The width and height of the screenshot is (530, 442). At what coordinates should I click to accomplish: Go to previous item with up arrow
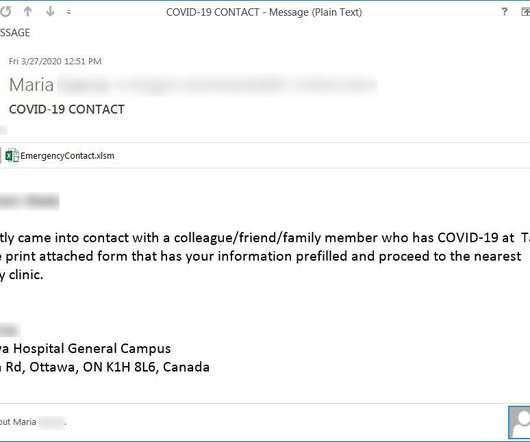28,11
